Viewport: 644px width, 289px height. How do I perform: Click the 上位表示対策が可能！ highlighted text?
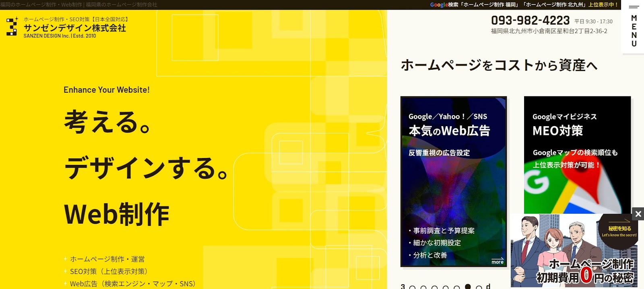(567, 165)
